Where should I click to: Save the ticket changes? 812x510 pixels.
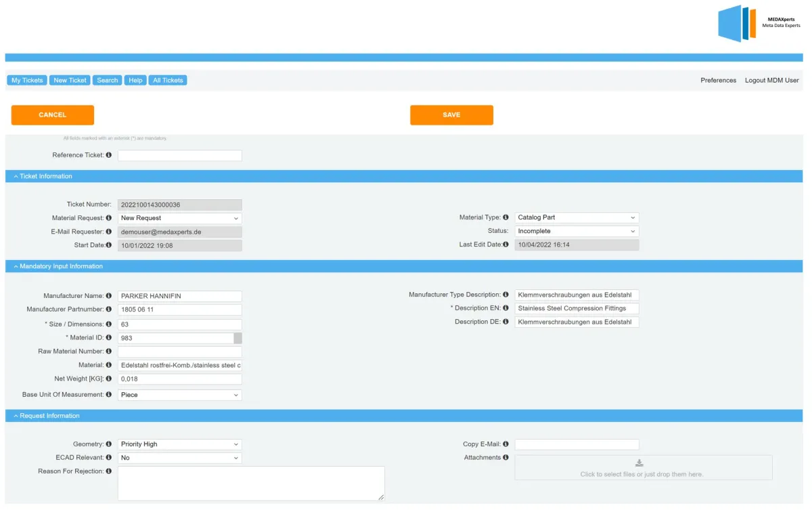coord(451,114)
